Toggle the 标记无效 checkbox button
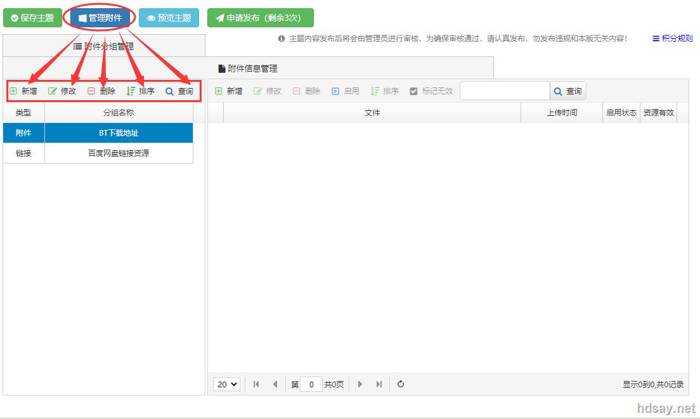The image size is (700, 419). point(431,91)
